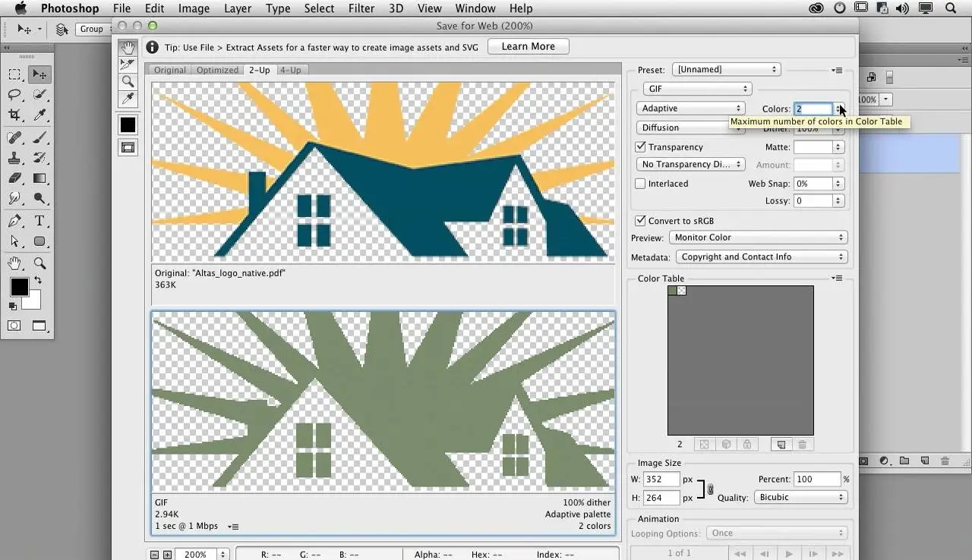Image resolution: width=972 pixels, height=560 pixels.
Task: Select the Type tool
Action: (39, 221)
